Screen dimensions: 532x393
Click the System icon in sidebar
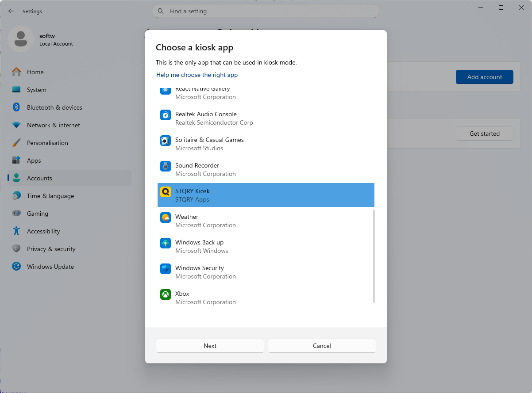[x=16, y=90]
